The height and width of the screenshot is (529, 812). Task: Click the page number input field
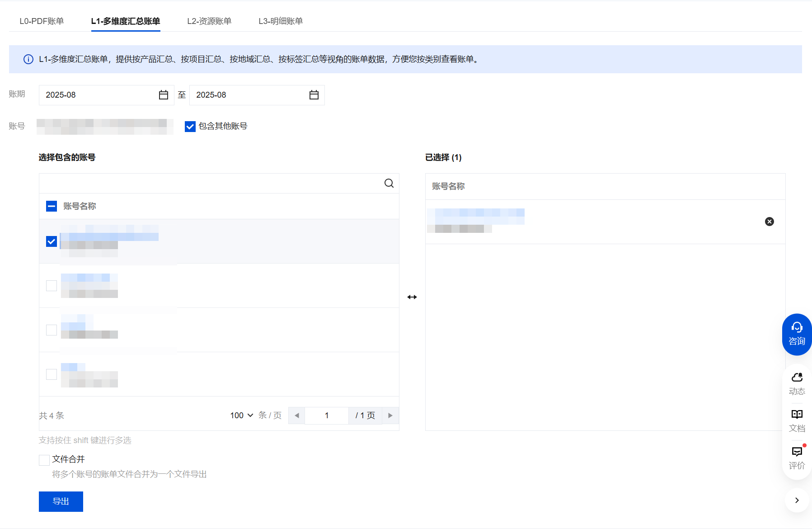click(x=326, y=416)
